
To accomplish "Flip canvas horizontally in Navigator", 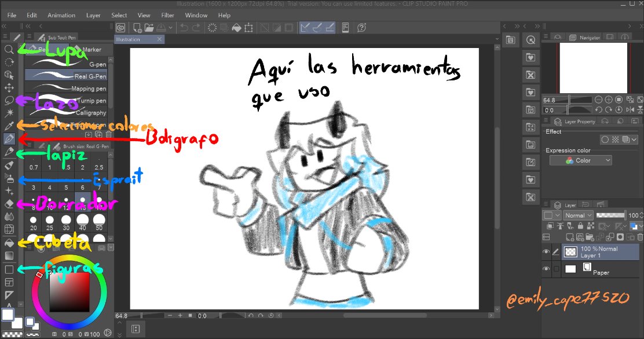I will 630,109.
